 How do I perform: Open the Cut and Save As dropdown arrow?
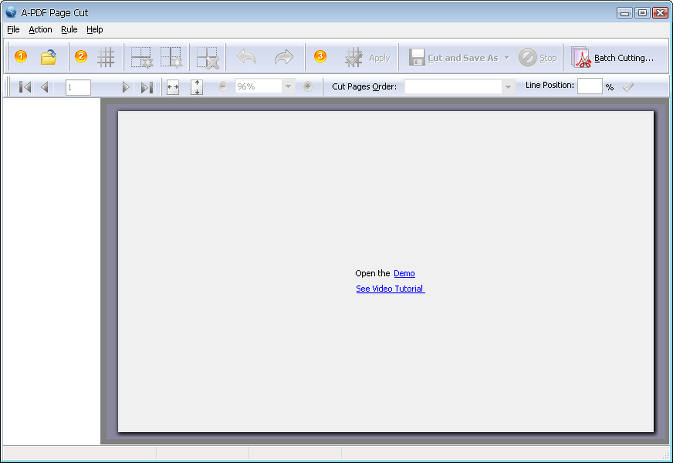[x=507, y=57]
